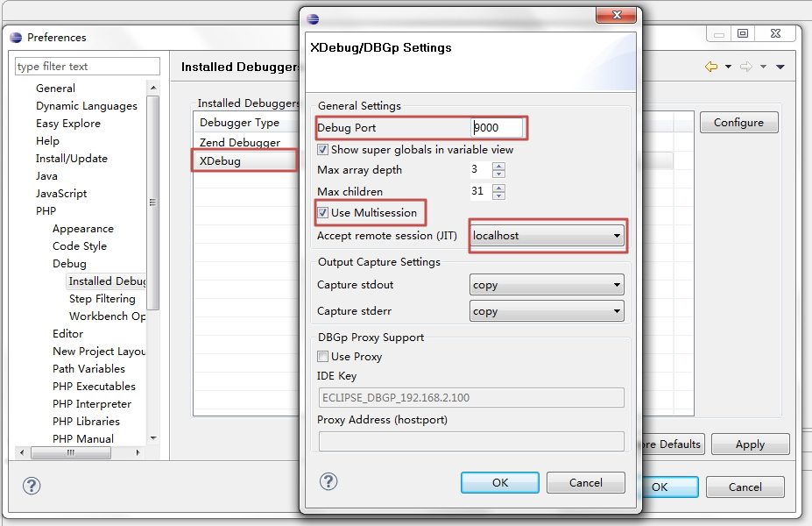Select Easy Explore in preferences tree
The height and width of the screenshot is (526, 812).
(x=67, y=124)
